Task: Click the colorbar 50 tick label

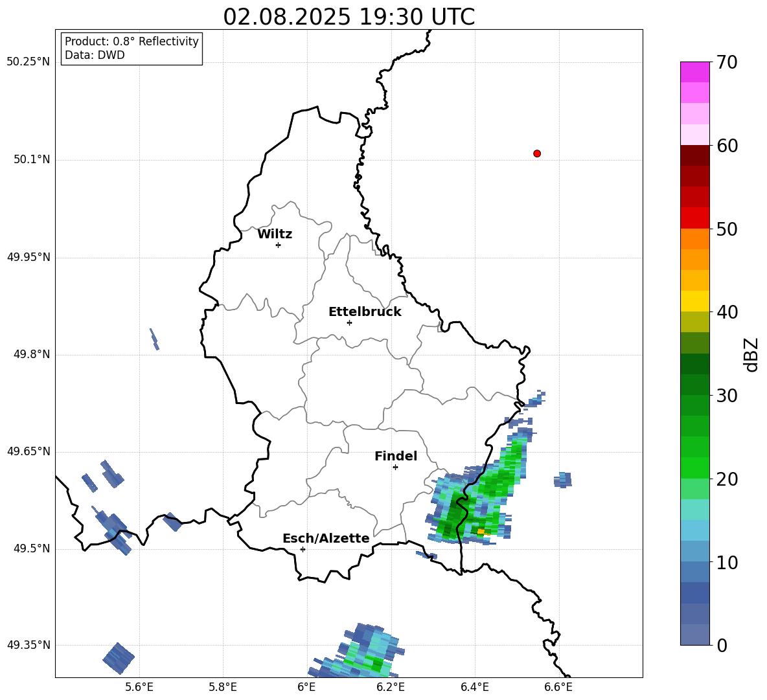Action: pyautogui.click(x=727, y=229)
